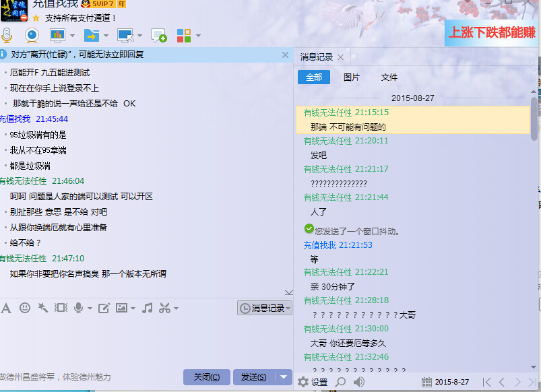Start a video call via webcam icon
The width and height of the screenshot is (541, 392).
pos(32,35)
